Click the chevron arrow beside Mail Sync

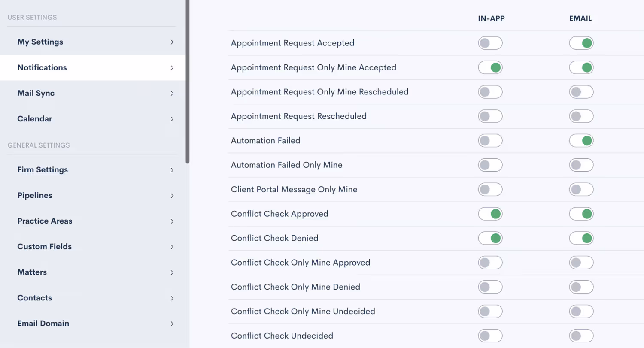pyautogui.click(x=172, y=93)
